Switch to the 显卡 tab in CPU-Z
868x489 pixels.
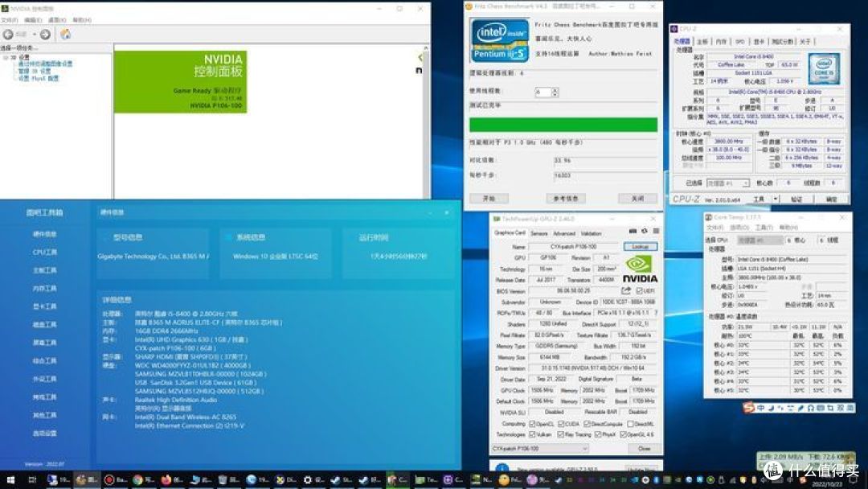759,42
